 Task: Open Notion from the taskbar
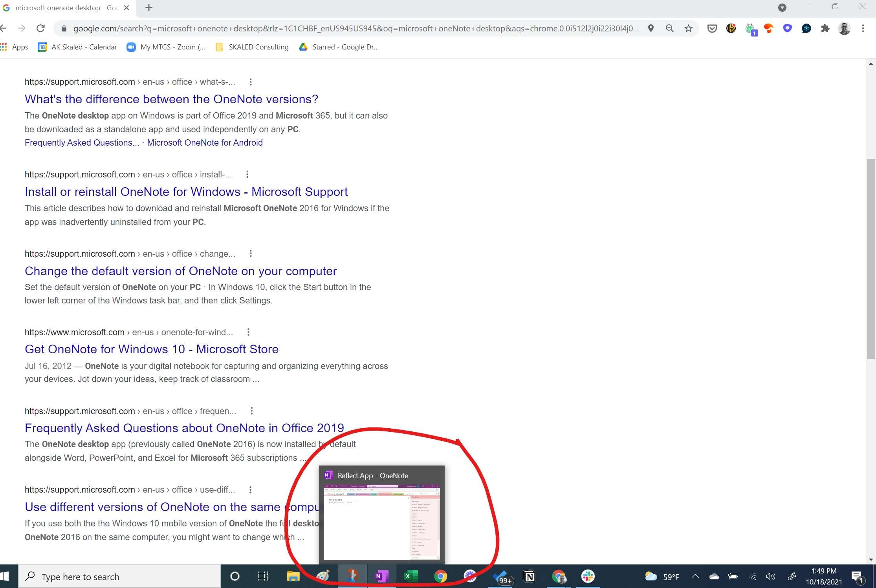point(530,577)
